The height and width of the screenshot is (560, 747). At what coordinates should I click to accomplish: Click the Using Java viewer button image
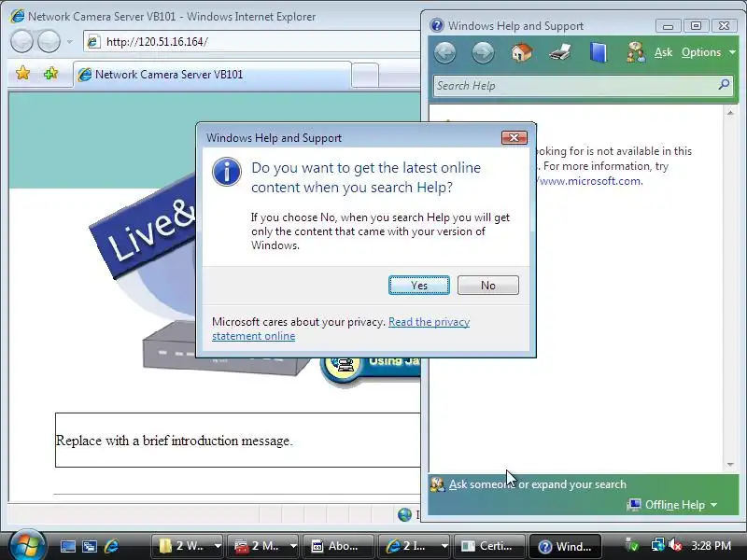[371, 369]
